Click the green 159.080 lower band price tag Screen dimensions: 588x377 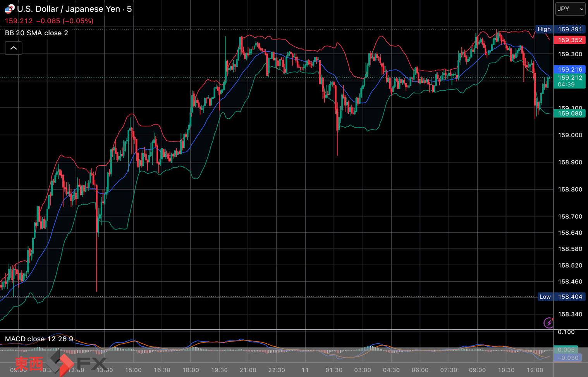point(569,113)
